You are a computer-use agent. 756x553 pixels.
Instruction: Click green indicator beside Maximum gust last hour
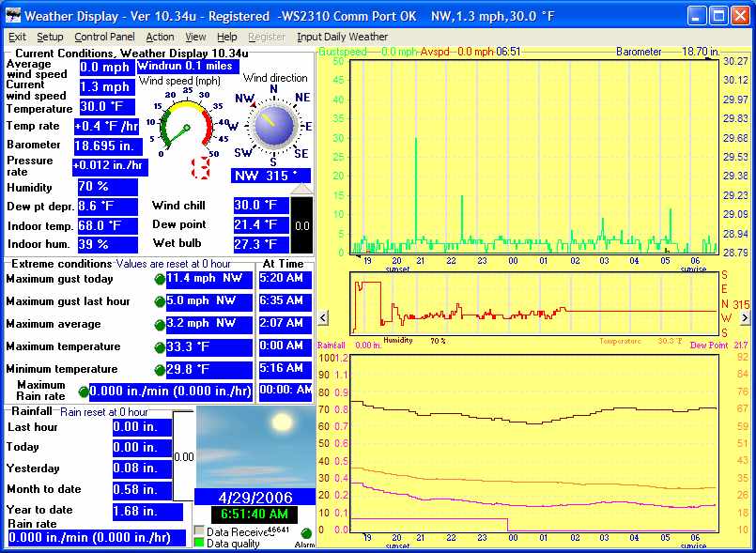160,301
